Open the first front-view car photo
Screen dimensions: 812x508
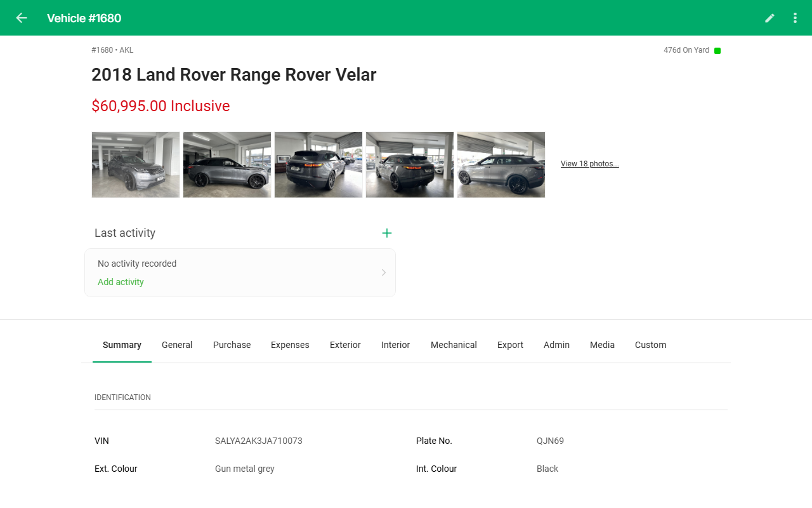click(x=136, y=164)
